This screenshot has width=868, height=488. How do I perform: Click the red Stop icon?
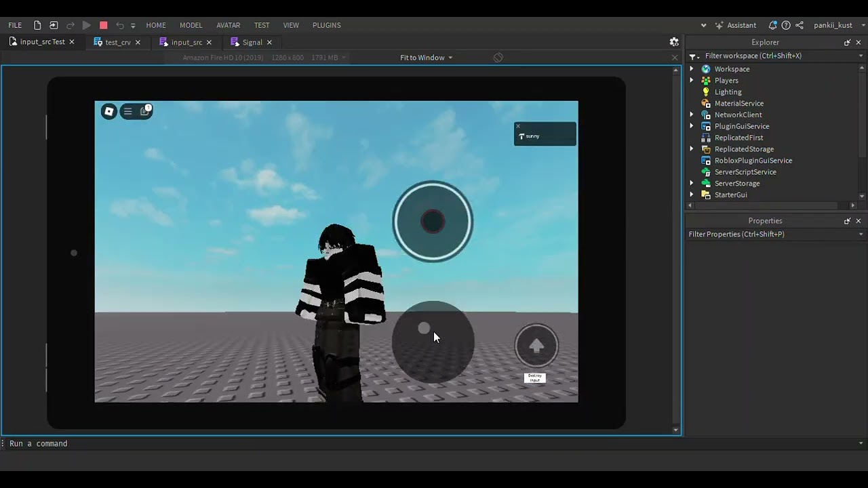pos(103,25)
